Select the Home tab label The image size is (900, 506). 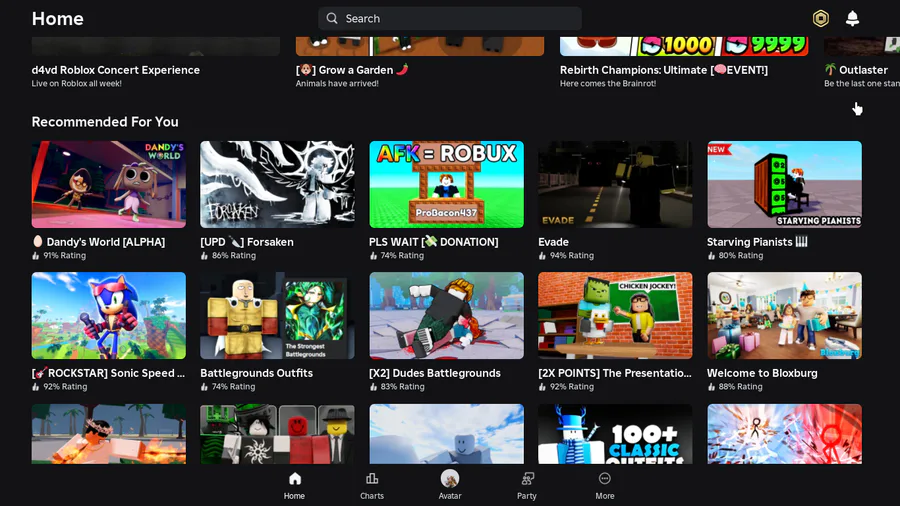pyautogui.click(x=294, y=496)
